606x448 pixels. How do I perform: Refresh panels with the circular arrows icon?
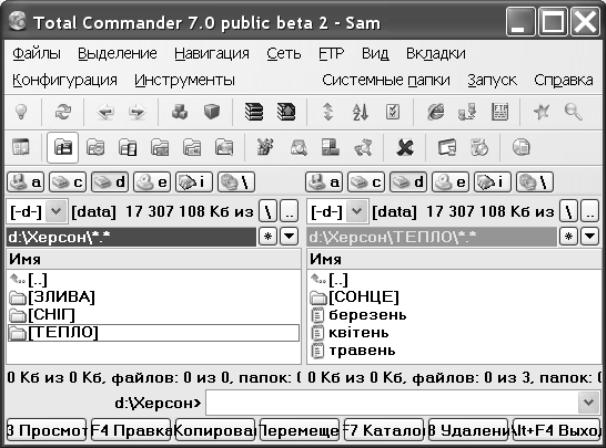click(x=63, y=112)
